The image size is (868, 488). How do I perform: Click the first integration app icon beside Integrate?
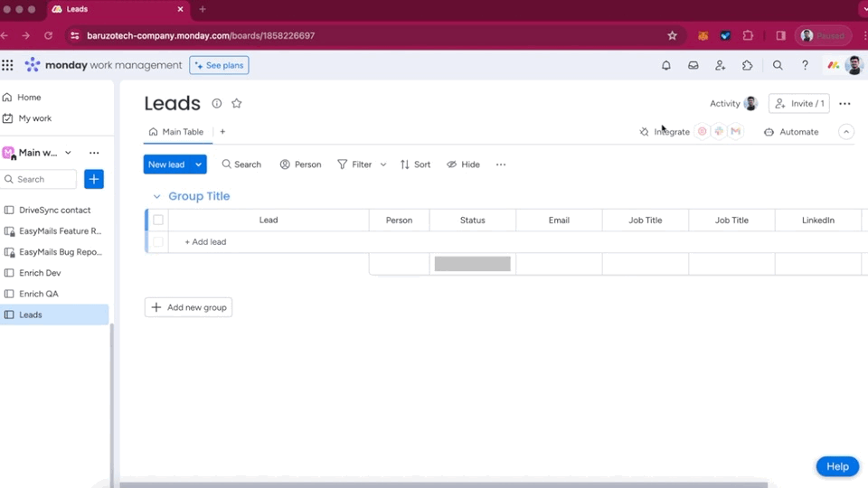coord(702,132)
